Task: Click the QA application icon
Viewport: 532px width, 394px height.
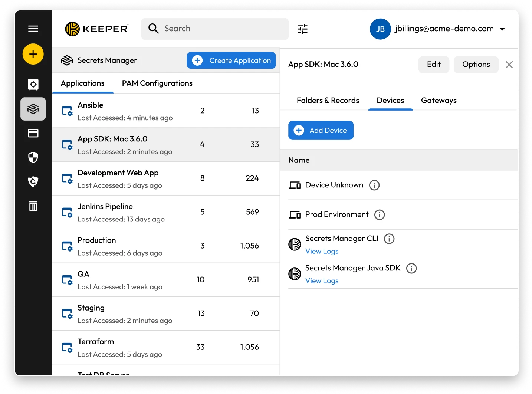Action: point(67,280)
